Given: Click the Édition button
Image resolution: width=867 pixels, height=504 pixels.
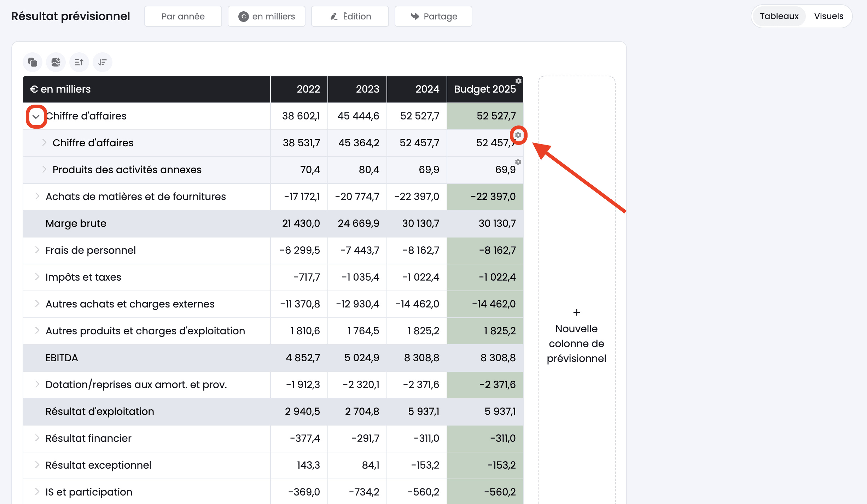Looking at the screenshot, I should coord(350,16).
